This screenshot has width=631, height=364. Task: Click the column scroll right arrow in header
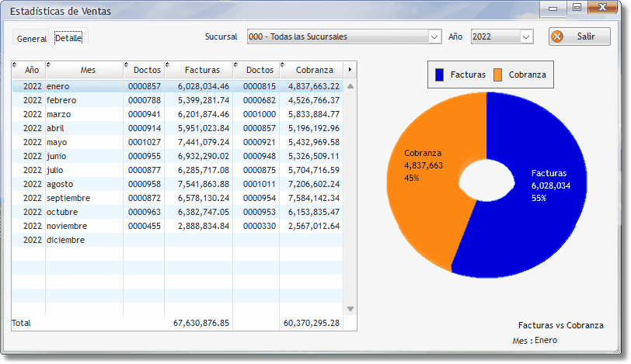[350, 70]
